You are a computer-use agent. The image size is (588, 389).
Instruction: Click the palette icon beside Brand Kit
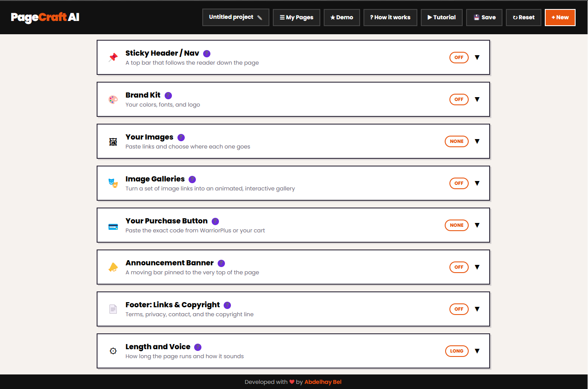(113, 99)
